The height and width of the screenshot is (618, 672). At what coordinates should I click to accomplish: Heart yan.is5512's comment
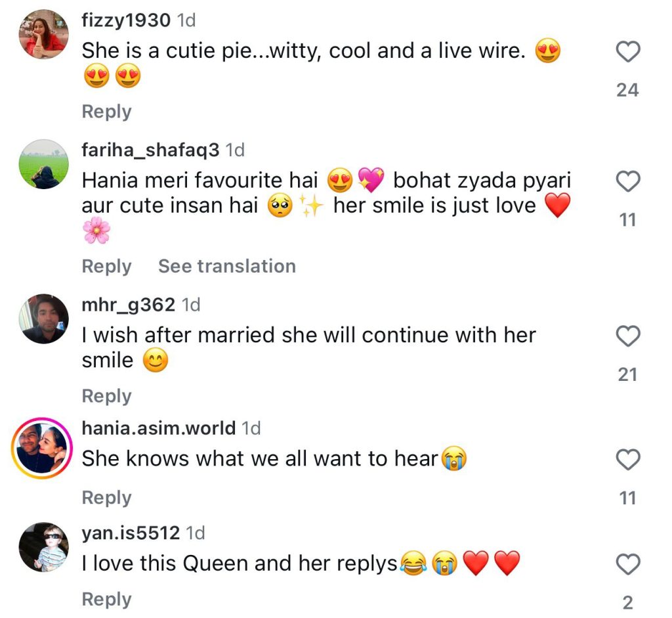coord(628,564)
